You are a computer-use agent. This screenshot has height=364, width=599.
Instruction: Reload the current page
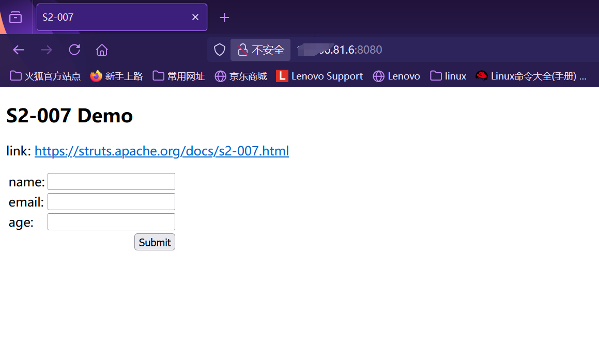tap(74, 50)
